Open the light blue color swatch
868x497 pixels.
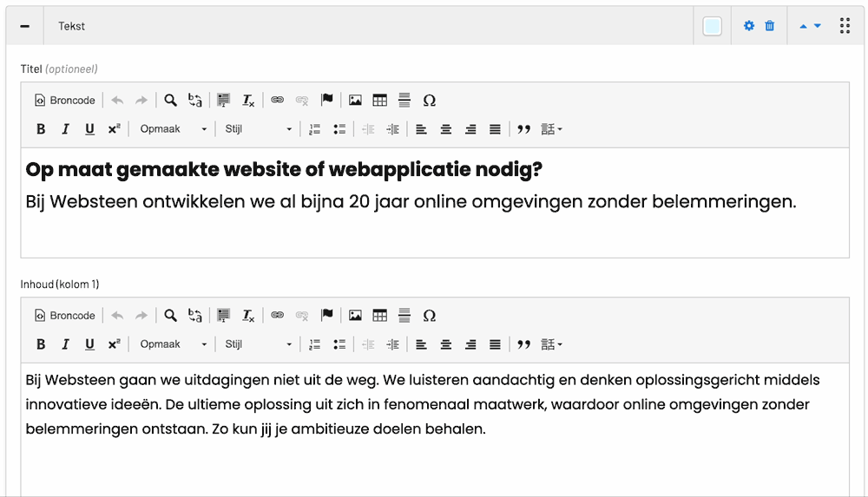(x=712, y=26)
